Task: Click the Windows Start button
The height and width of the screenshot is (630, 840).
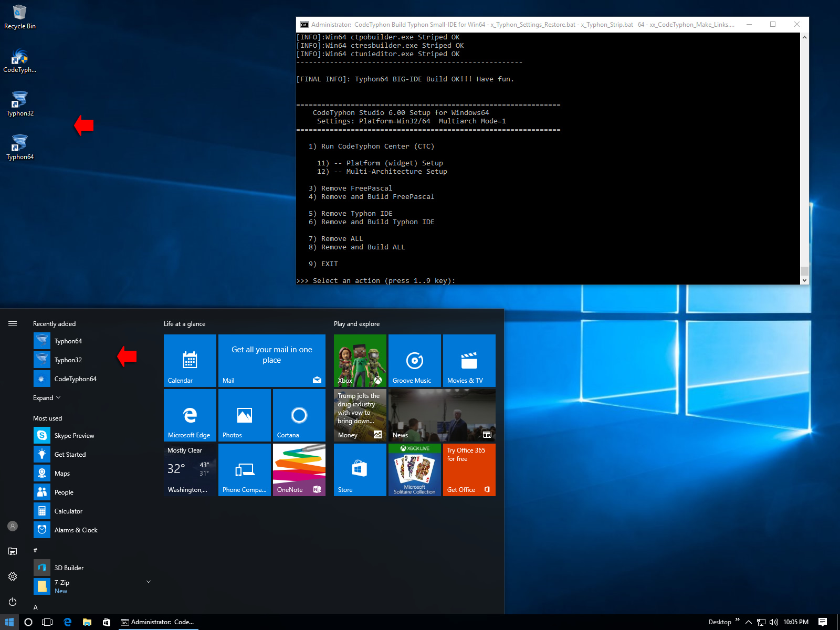Action: pyautogui.click(x=9, y=622)
